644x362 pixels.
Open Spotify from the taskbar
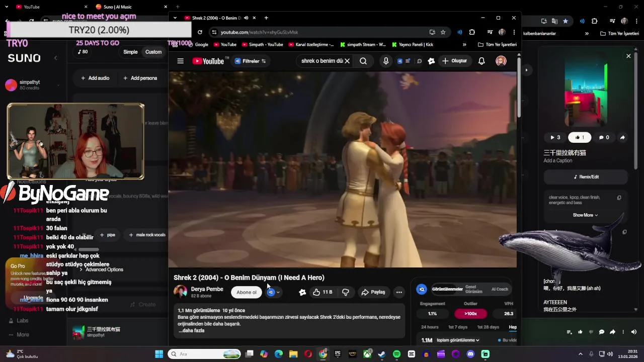pos(396,354)
